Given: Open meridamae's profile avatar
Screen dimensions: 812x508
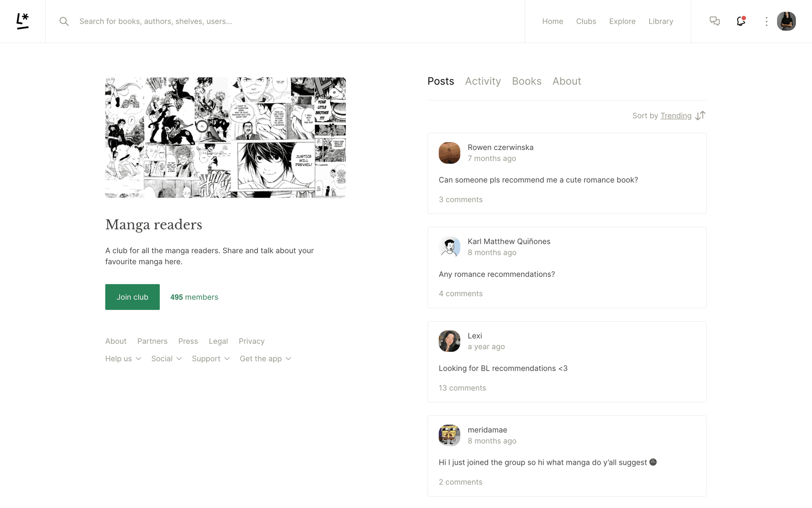Looking at the screenshot, I should point(449,435).
